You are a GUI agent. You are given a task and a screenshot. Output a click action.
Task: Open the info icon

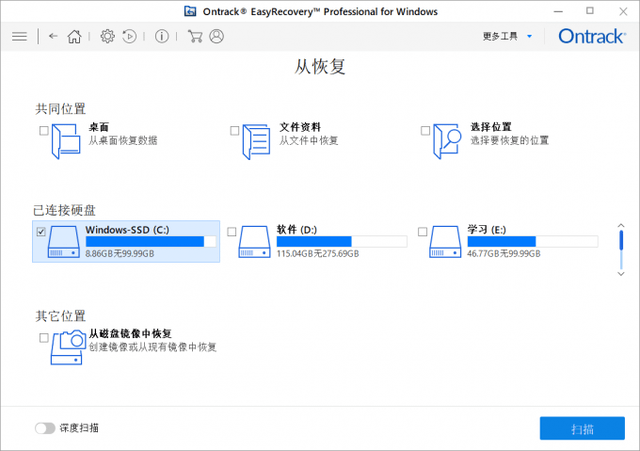tap(162, 36)
